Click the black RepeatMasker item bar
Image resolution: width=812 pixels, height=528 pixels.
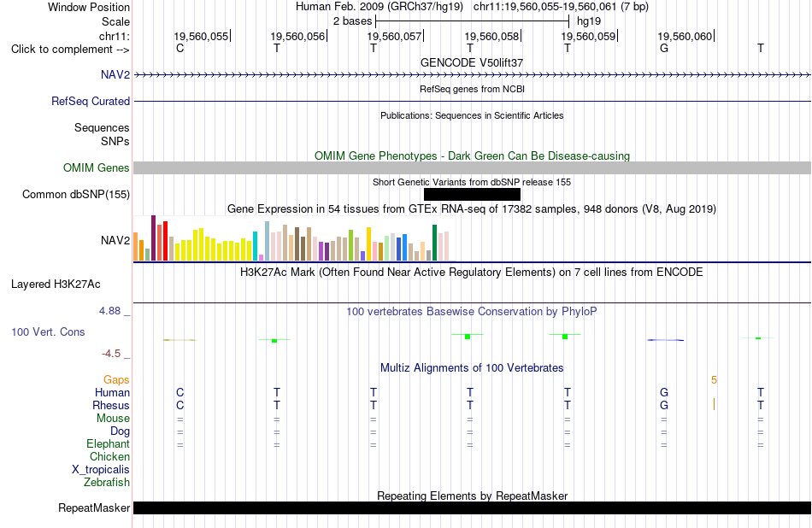473,507
